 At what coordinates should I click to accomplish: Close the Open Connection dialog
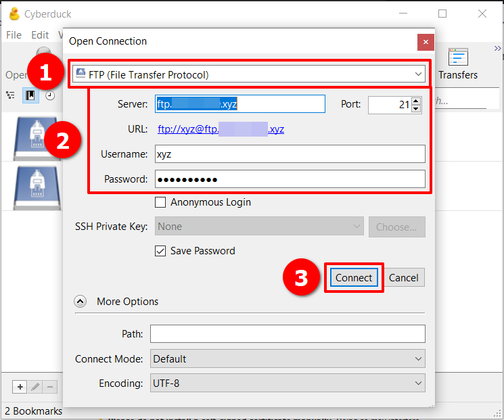click(x=426, y=42)
